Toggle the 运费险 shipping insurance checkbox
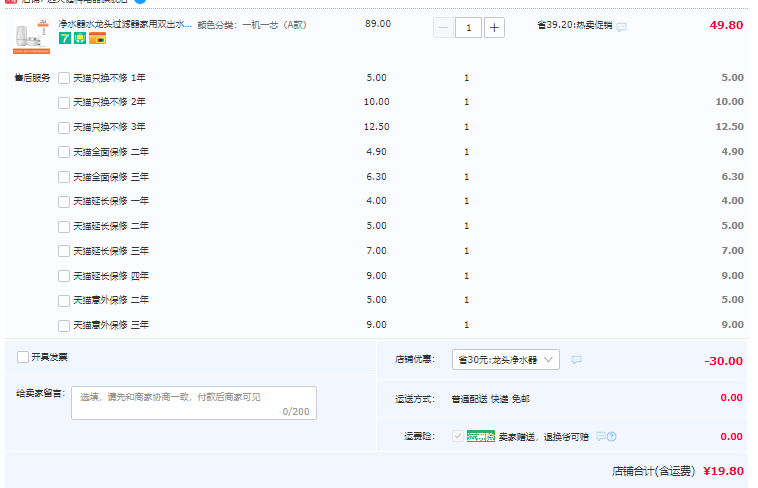Image resolution: width=758 pixels, height=488 pixels. coord(457,436)
